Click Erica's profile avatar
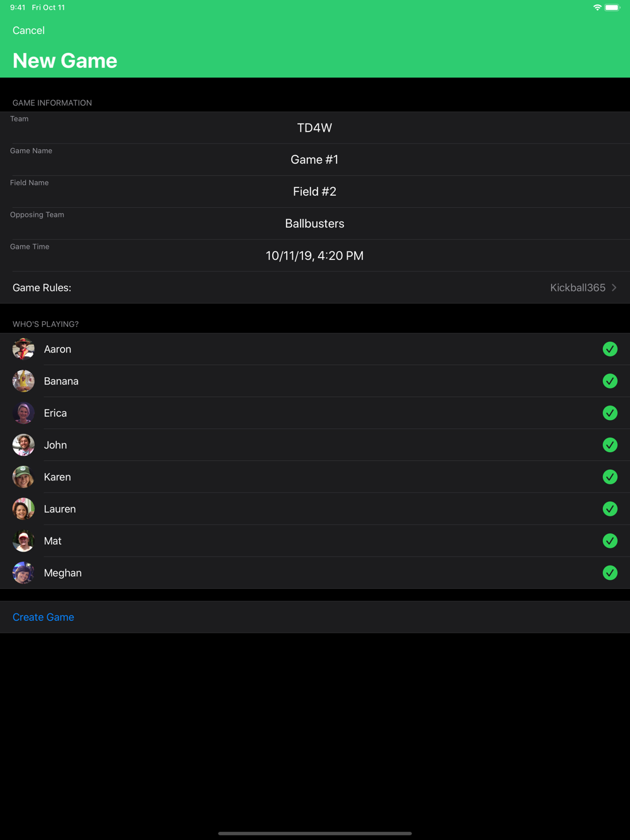The width and height of the screenshot is (630, 840). point(23,413)
